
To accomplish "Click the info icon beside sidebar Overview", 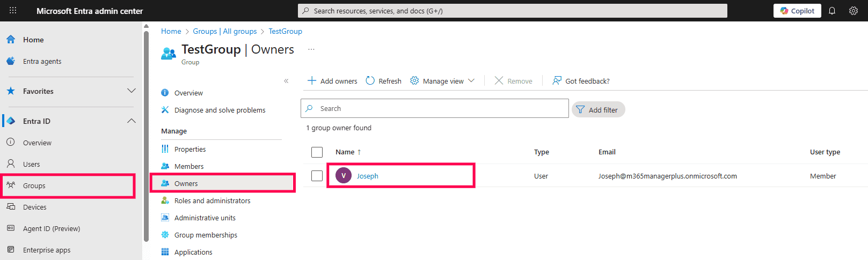I will point(11,142).
